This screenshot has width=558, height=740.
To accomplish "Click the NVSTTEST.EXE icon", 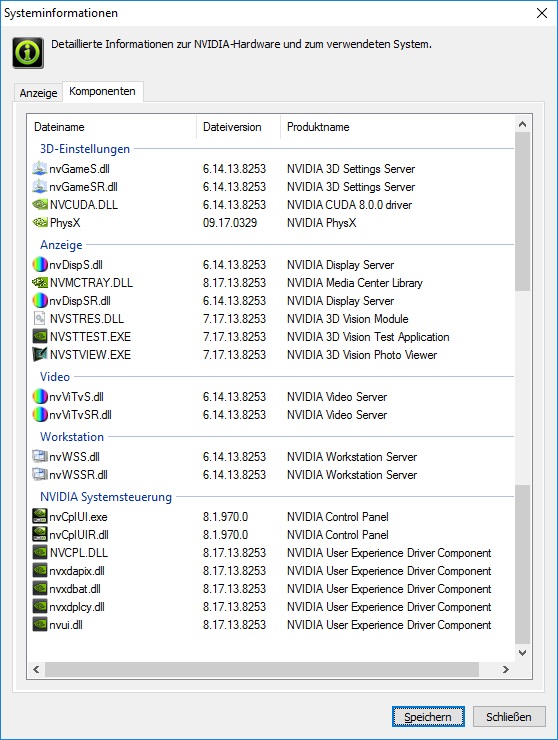I will pos(40,336).
